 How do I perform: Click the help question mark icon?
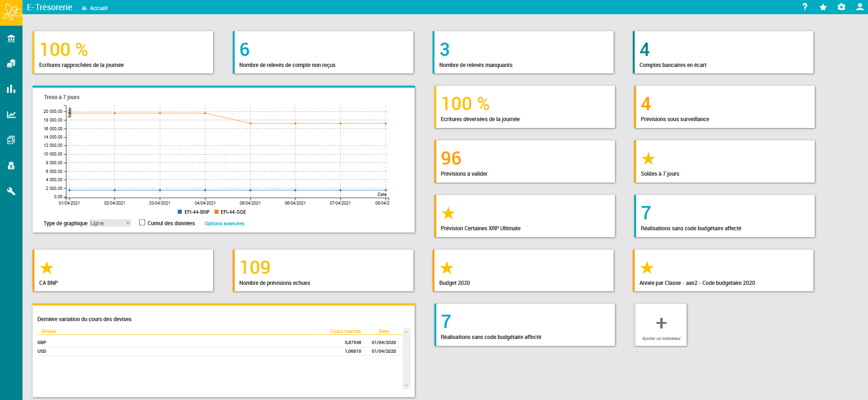click(805, 7)
